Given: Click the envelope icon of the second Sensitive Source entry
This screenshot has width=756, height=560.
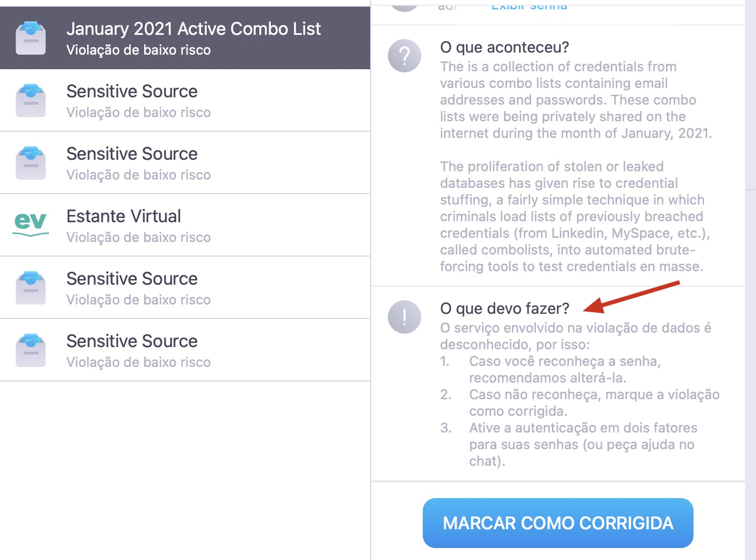Looking at the screenshot, I should pos(31,162).
